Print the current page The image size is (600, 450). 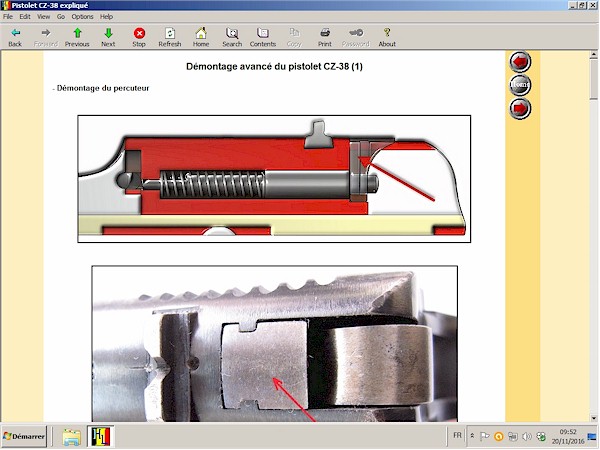[x=325, y=38]
